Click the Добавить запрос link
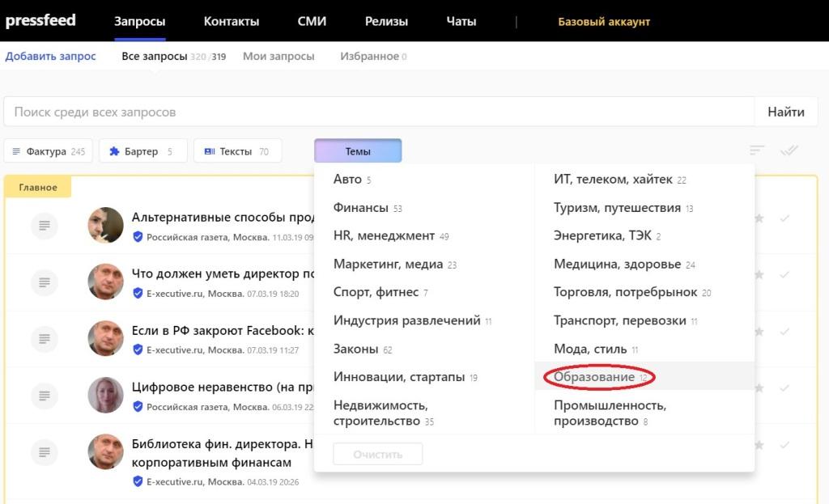The image size is (829, 504). click(51, 57)
